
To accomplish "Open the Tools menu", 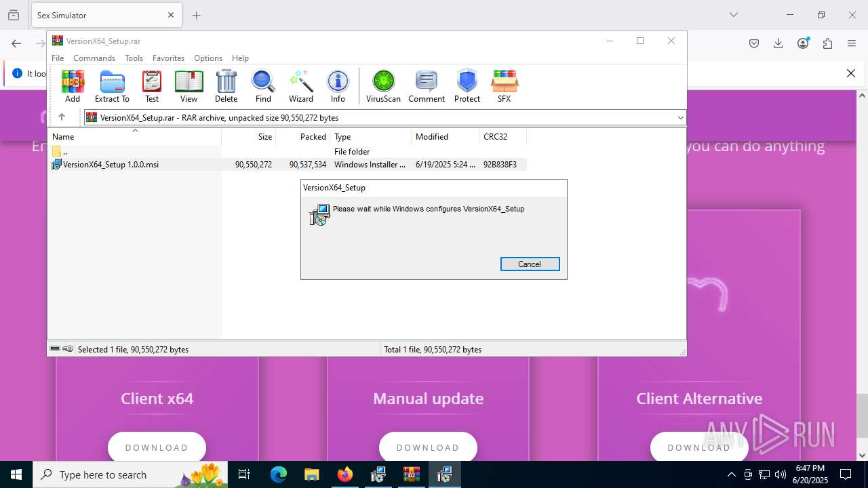I will 134,58.
